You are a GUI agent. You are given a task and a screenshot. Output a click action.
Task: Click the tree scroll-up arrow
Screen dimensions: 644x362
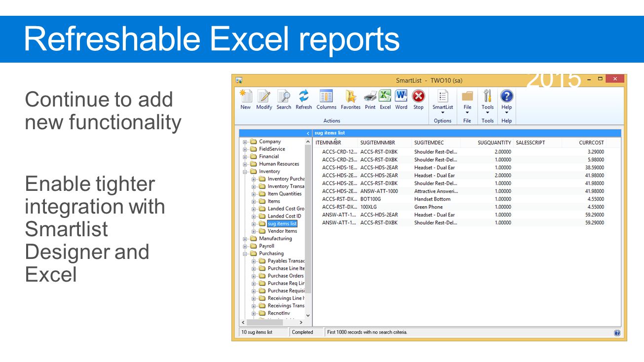click(308, 142)
